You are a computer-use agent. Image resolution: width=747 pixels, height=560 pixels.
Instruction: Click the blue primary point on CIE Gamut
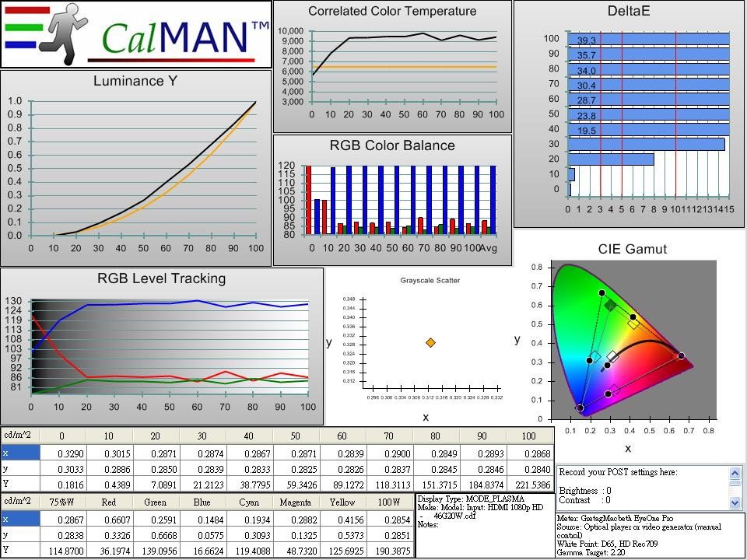pyautogui.click(x=580, y=408)
